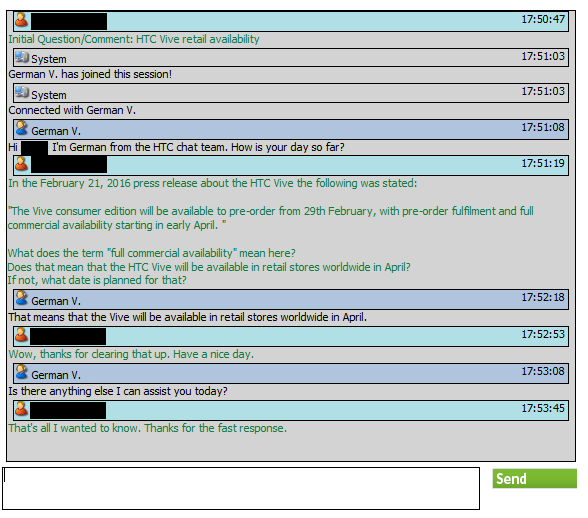The height and width of the screenshot is (518, 588).
Task: Click 'Is there anything else I can assist' message
Action: point(118,391)
